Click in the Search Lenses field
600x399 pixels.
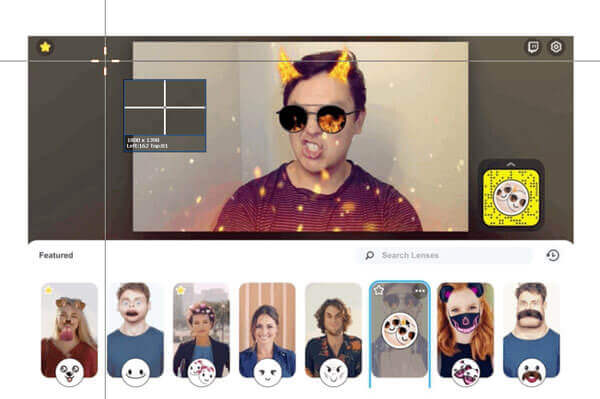(x=445, y=255)
